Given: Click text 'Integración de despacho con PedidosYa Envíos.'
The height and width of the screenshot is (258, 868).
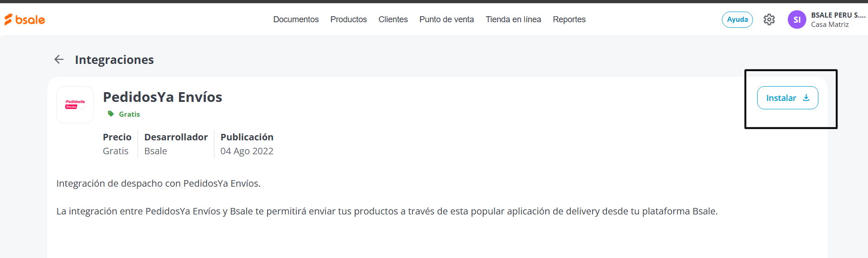Looking at the screenshot, I should click(159, 183).
